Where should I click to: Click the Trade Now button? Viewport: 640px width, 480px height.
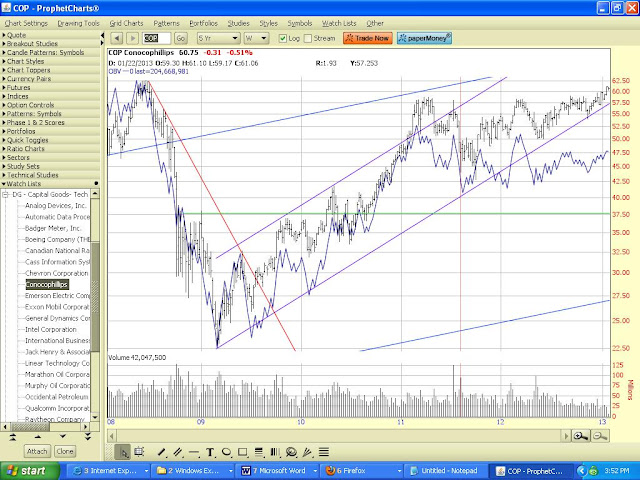point(368,38)
